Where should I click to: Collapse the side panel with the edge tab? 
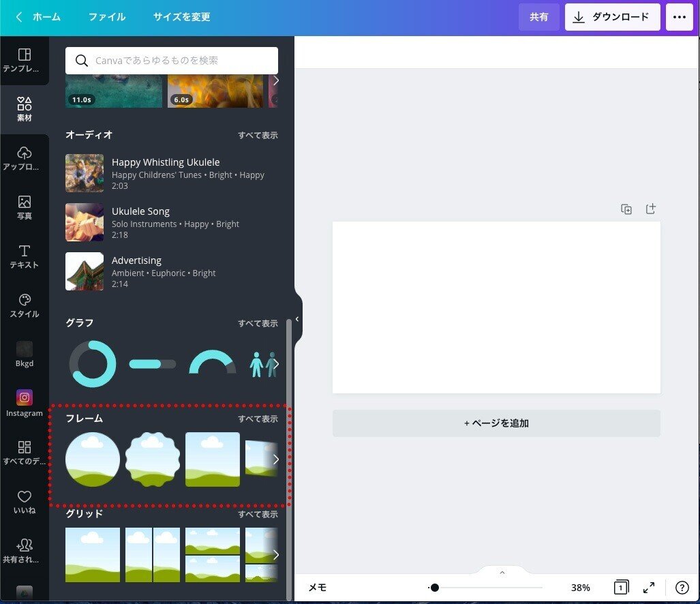(x=296, y=318)
